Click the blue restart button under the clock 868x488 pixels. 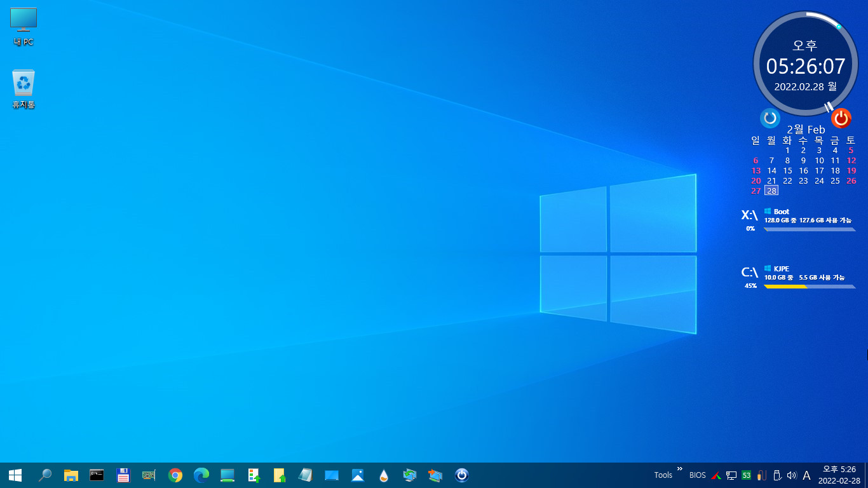[770, 118]
